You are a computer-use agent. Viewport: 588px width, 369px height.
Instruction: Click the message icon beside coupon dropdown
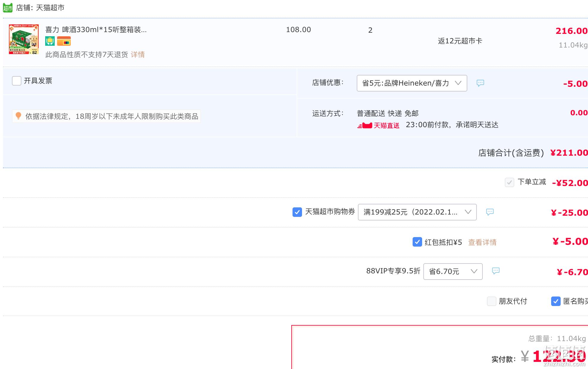click(490, 212)
